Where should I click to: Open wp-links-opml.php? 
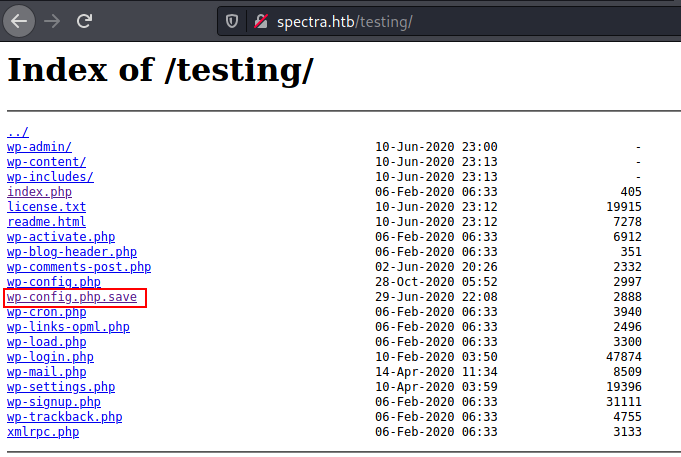tap(68, 327)
